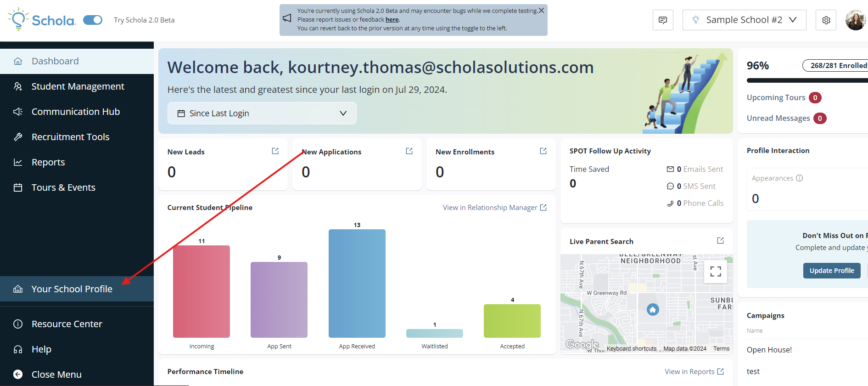This screenshot has width=868, height=386.
Task: Click the Accepted pipeline bar
Action: [512, 321]
